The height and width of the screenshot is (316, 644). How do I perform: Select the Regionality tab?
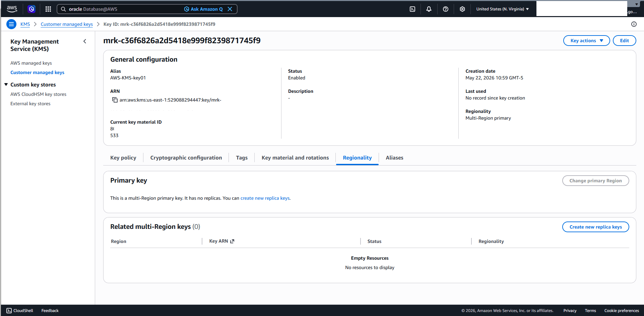coord(357,157)
